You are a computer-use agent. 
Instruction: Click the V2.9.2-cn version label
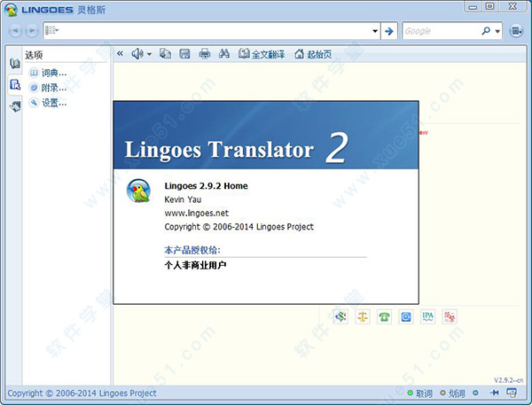[x=508, y=380]
